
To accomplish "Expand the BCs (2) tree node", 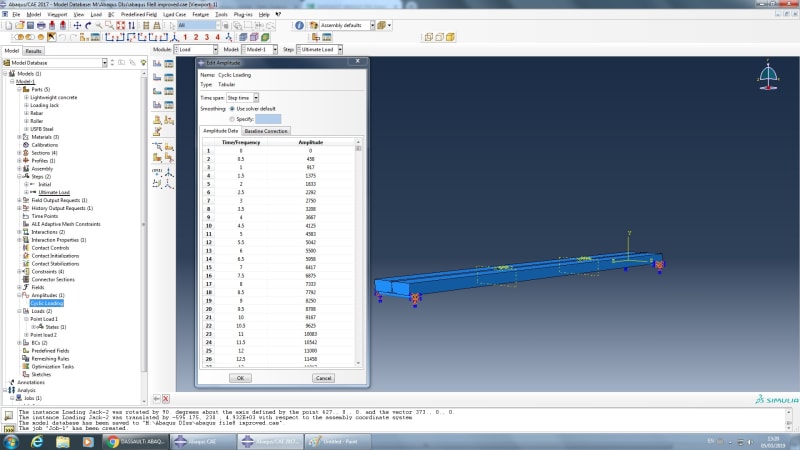I will [19, 343].
